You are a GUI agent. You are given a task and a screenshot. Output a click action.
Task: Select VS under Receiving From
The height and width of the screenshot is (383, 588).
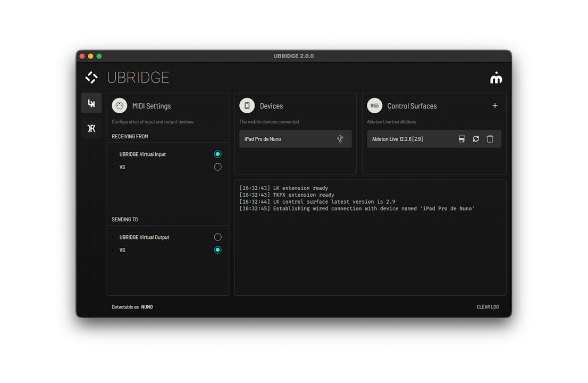click(x=217, y=167)
